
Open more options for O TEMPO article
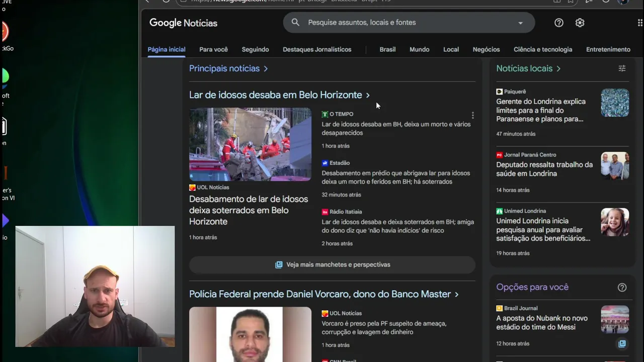(472, 116)
